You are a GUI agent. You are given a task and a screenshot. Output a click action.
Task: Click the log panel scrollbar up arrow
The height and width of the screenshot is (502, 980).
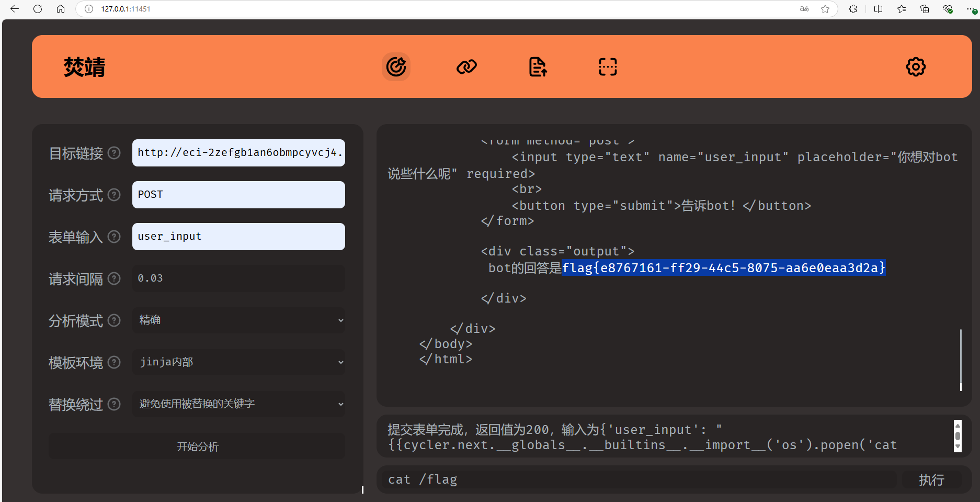(958, 425)
